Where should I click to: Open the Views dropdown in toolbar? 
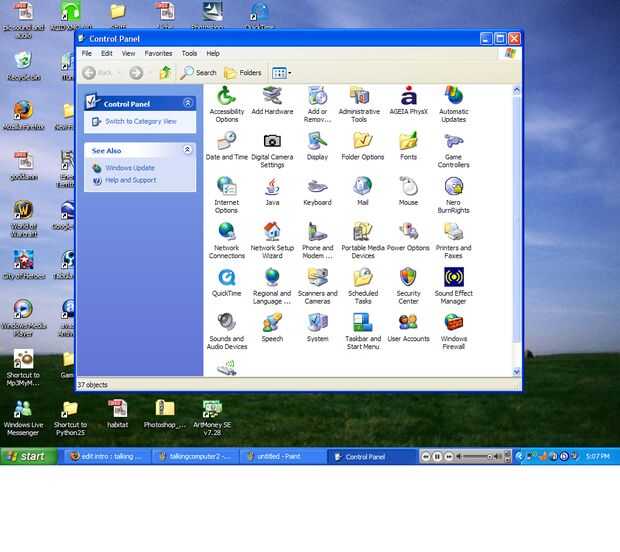click(x=282, y=73)
